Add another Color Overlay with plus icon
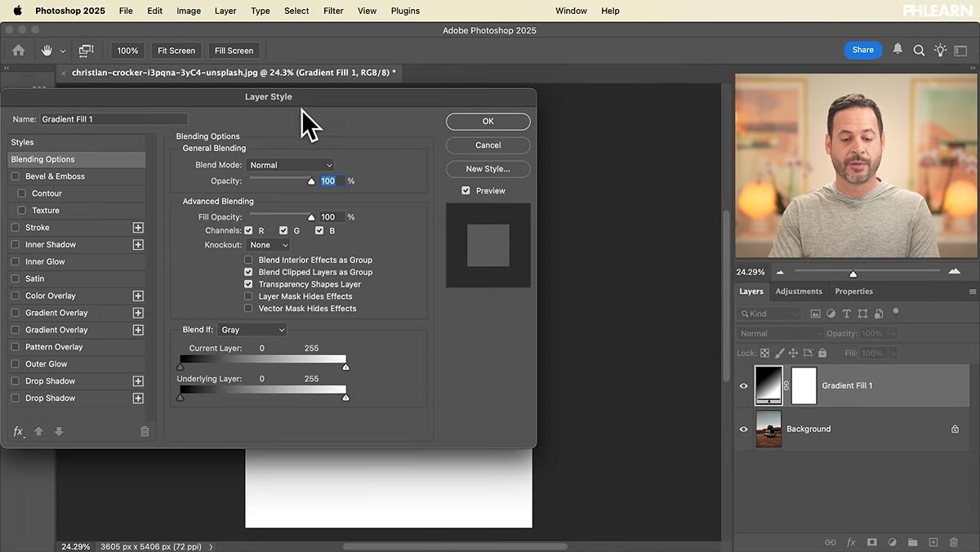 [138, 296]
